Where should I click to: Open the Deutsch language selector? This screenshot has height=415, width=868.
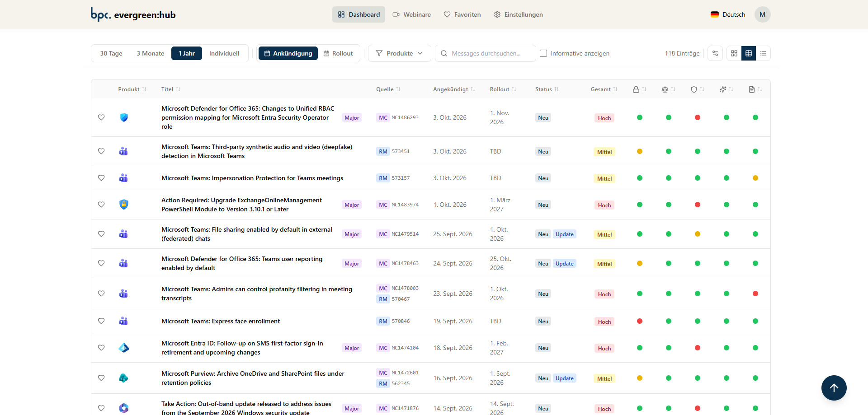pos(728,14)
